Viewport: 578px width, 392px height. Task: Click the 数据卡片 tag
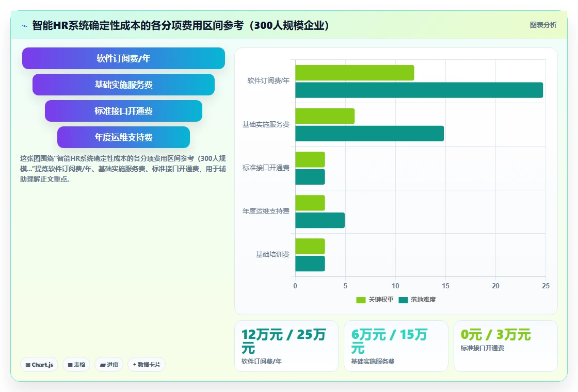[x=147, y=364]
